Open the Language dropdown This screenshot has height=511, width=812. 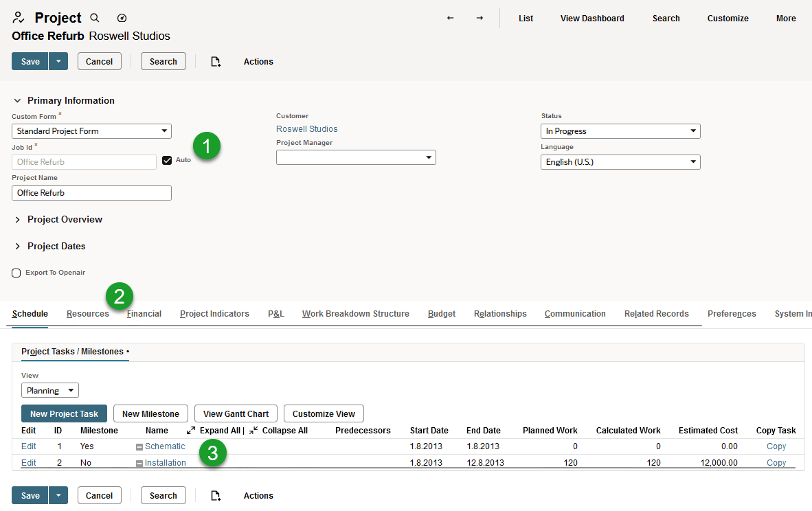click(620, 162)
